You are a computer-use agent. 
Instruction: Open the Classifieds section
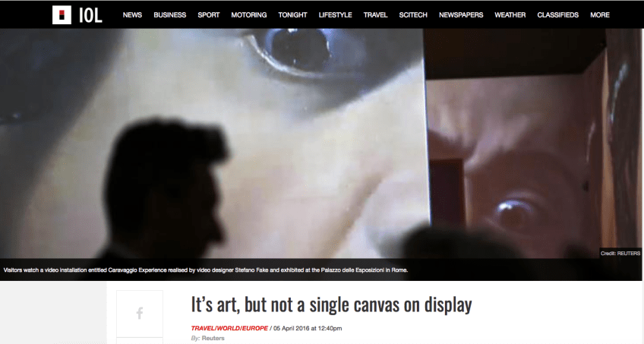pos(557,15)
